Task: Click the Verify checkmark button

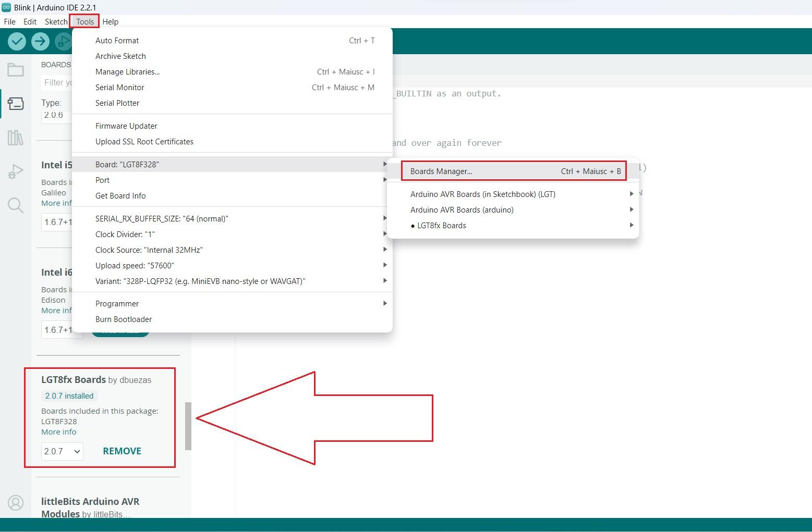Action: coord(17,41)
